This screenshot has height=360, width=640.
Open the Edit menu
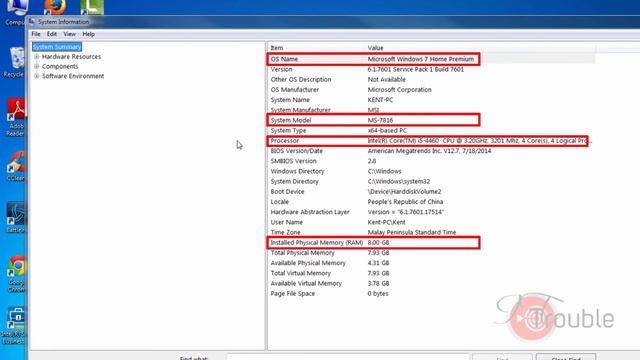51,34
